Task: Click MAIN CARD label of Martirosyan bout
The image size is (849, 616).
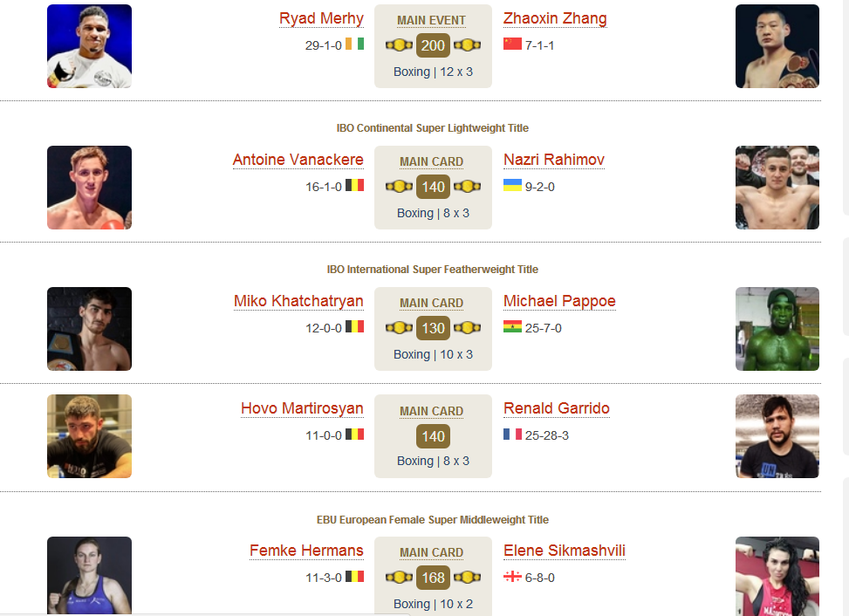Action: [x=432, y=411]
